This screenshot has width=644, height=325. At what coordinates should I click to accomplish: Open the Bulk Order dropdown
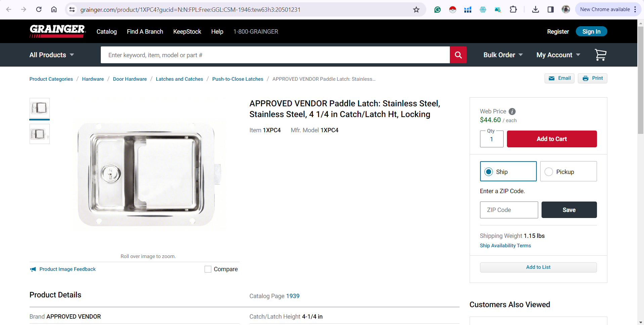coord(503,55)
